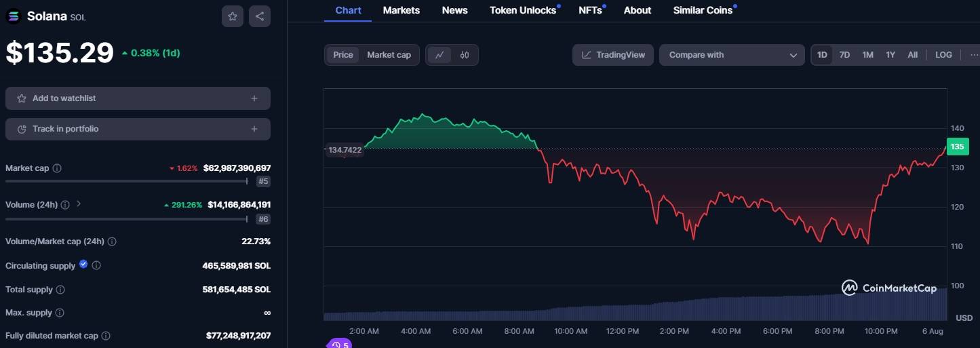Screen dimensions: 980x348
Task: Select the 1Y time range
Action: 890,55
